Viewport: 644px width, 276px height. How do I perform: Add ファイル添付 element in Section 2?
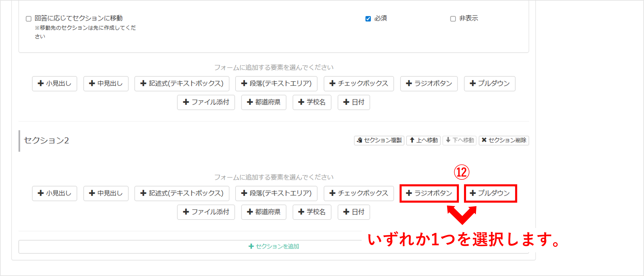206,212
